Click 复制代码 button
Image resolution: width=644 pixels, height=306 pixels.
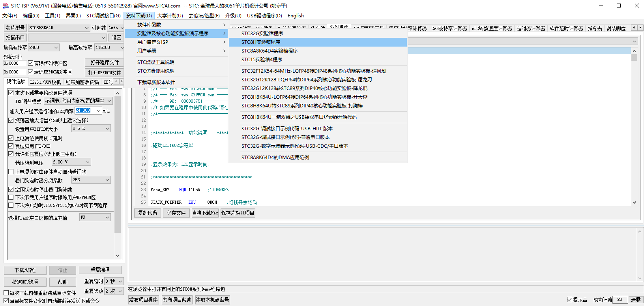point(147,213)
